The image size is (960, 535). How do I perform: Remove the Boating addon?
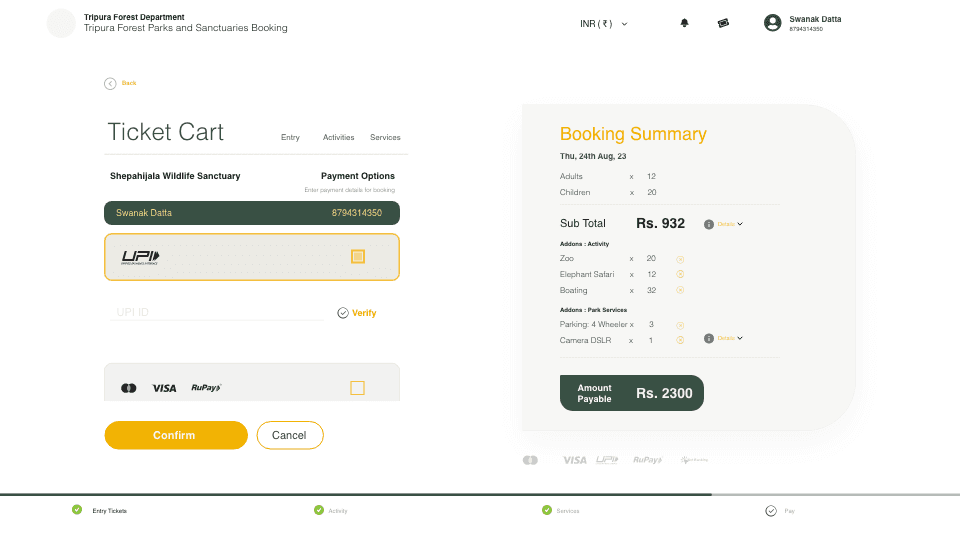pos(680,290)
